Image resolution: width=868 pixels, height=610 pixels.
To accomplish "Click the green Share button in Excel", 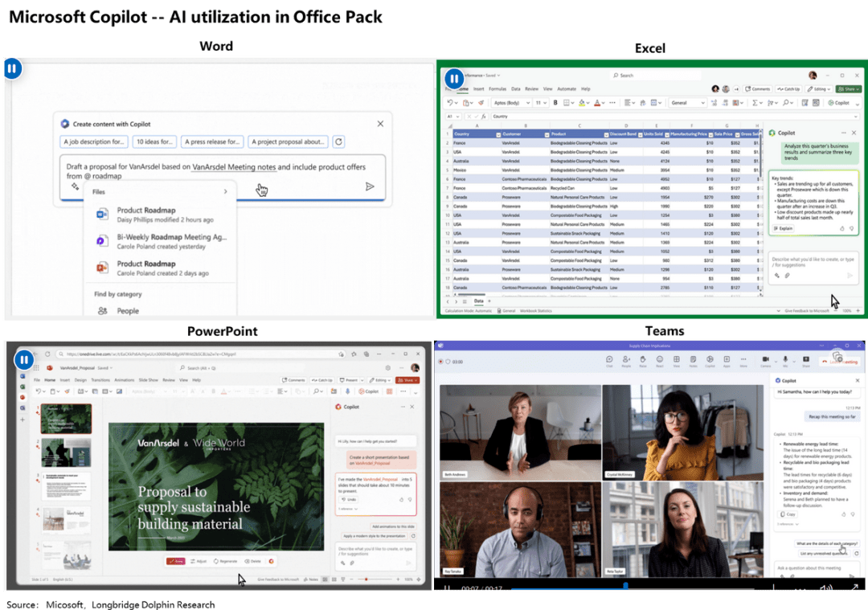I will (x=849, y=89).
